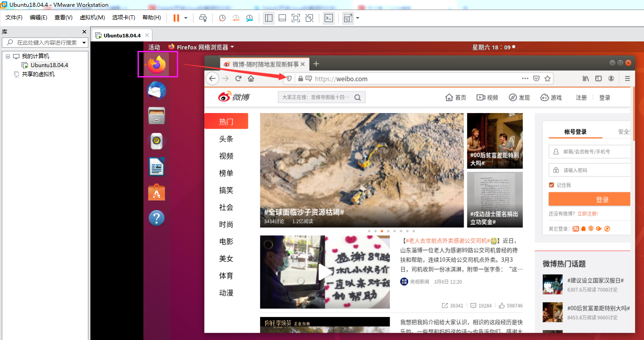Expand the stretch guest display dropdown arrow
644x340 pixels.
point(358,18)
